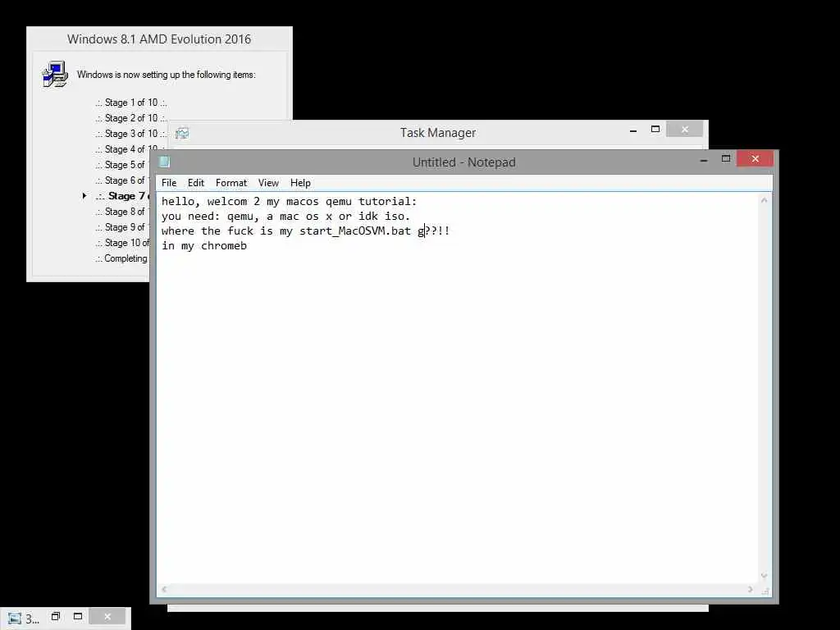Viewport: 840px width, 630px height.
Task: Click 'Windows is now setting up' message
Action: pos(166,75)
